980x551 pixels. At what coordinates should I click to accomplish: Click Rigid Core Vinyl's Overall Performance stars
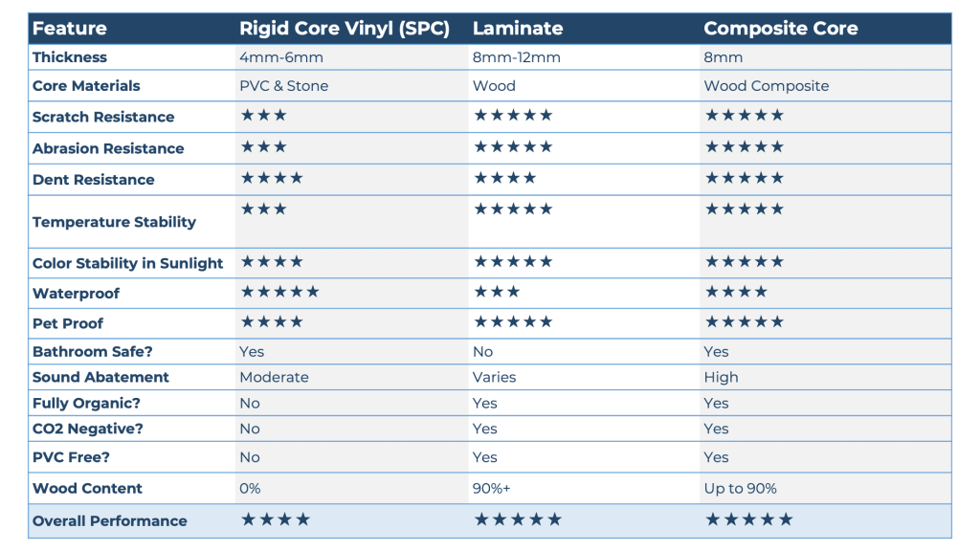pyautogui.click(x=276, y=519)
